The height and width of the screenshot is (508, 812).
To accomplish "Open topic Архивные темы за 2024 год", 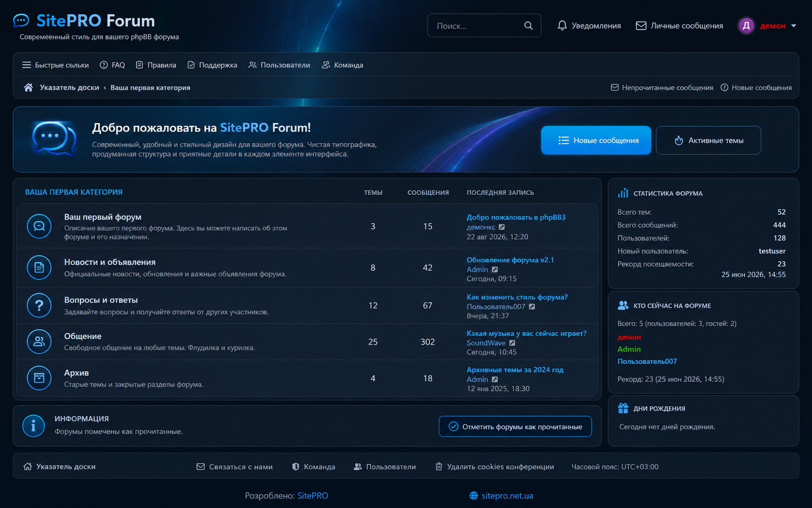I will [x=515, y=370].
